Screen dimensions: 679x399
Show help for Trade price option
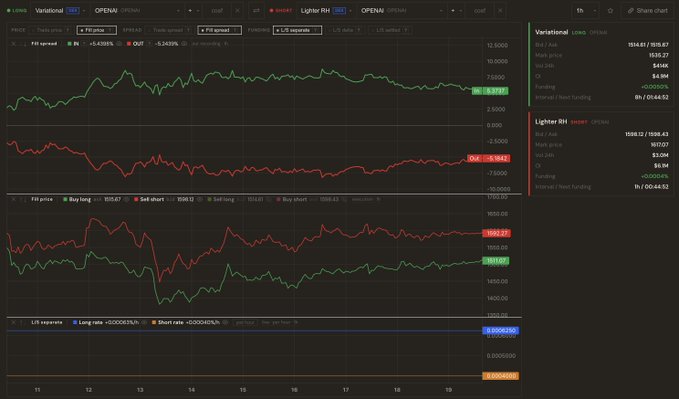tap(68, 30)
